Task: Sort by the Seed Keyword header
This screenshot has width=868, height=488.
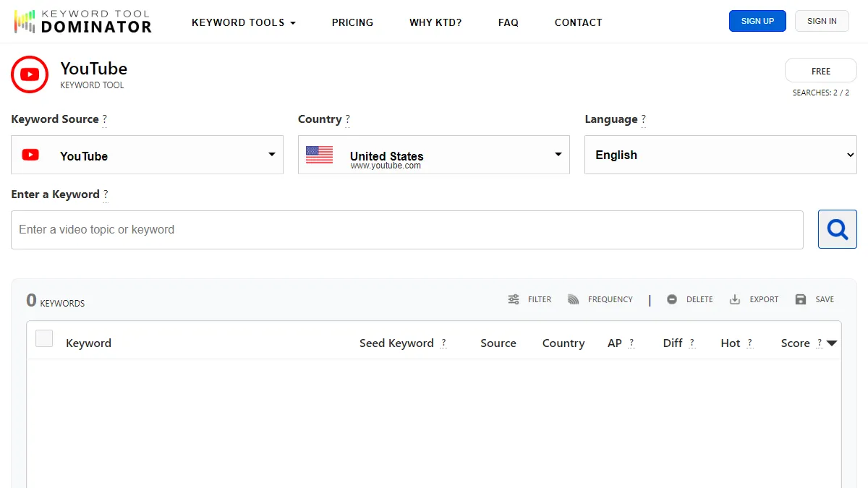Action: coord(396,343)
